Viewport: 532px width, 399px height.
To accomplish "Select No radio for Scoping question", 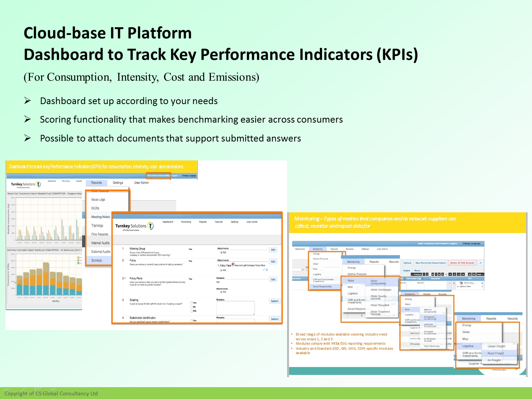I will (x=192, y=307).
